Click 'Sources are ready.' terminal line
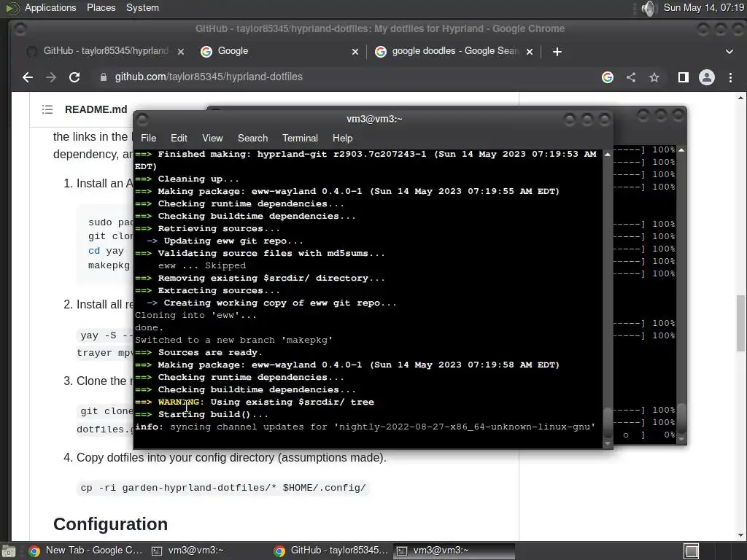 (x=198, y=352)
